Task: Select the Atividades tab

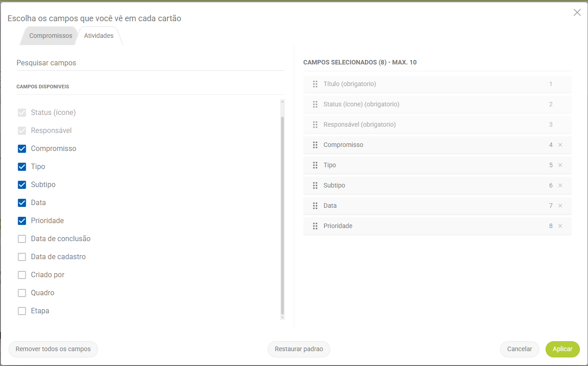Action: [99, 36]
